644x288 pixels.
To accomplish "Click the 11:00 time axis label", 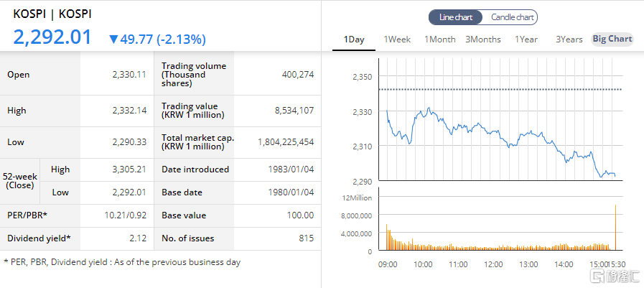I will [x=458, y=264].
